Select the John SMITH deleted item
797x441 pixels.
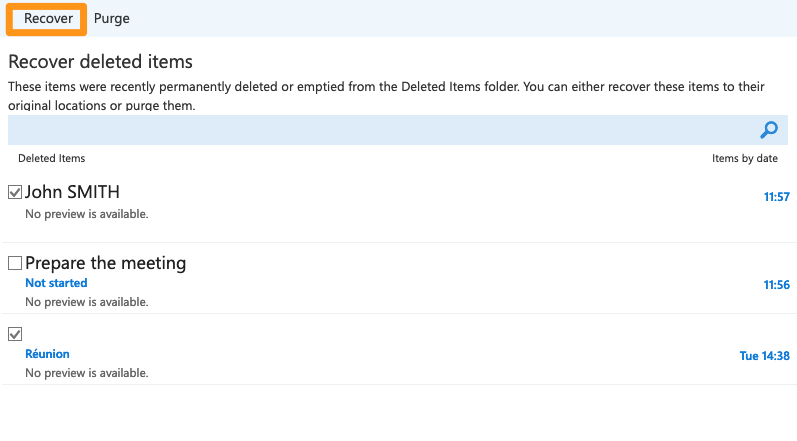pyautogui.click(x=72, y=192)
